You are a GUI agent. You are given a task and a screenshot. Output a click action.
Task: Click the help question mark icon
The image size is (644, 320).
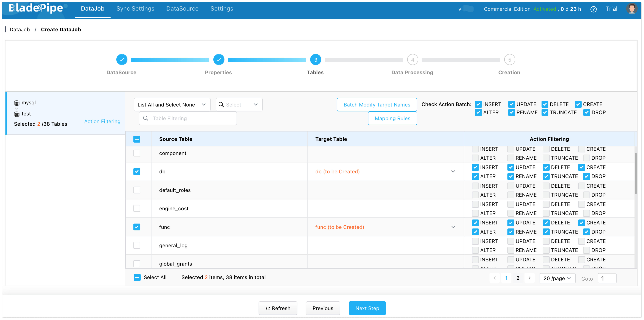coord(593,9)
